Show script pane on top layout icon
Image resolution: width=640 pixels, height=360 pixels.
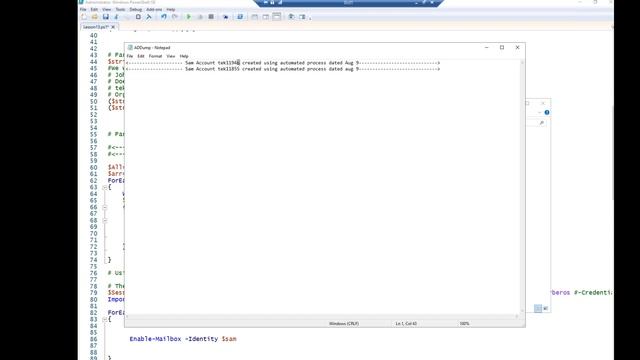255,17
